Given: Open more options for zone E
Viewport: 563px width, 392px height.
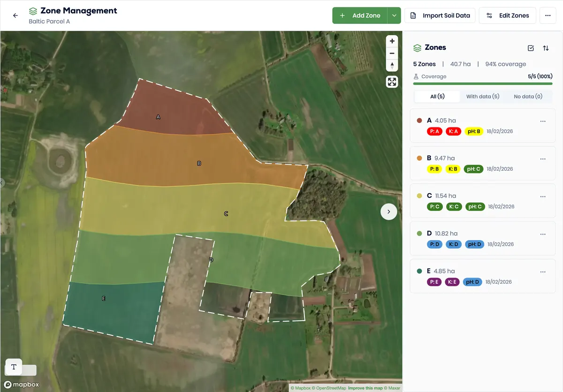Looking at the screenshot, I should click(x=543, y=271).
